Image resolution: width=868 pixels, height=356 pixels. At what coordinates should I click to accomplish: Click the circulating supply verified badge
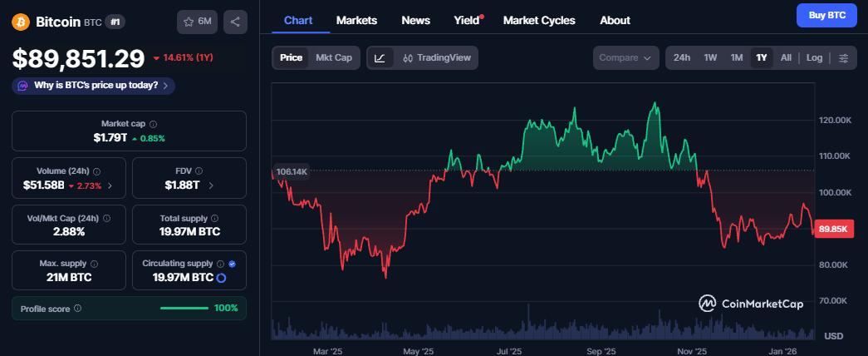(232, 263)
